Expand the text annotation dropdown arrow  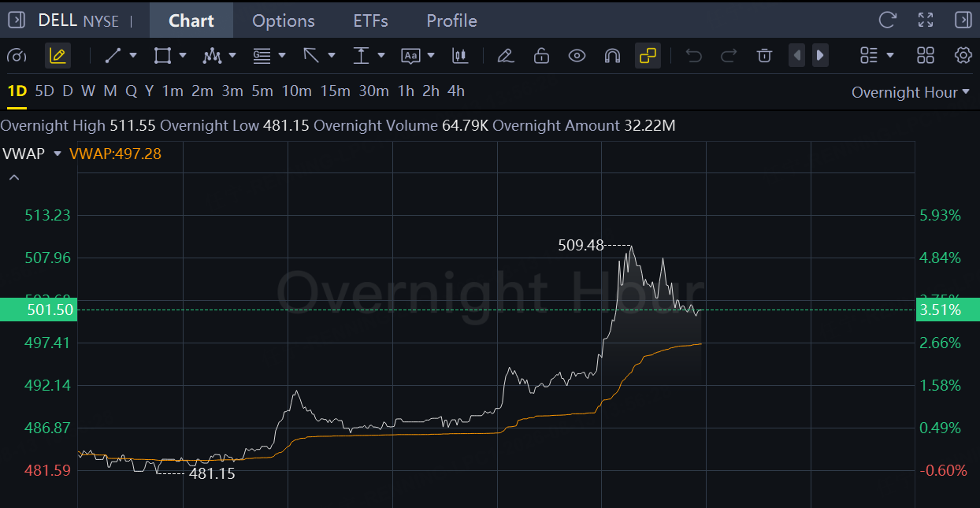(431, 56)
